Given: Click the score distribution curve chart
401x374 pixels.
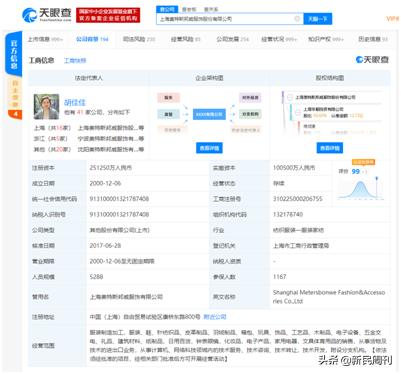Looking at the screenshot, I should coord(361,189).
